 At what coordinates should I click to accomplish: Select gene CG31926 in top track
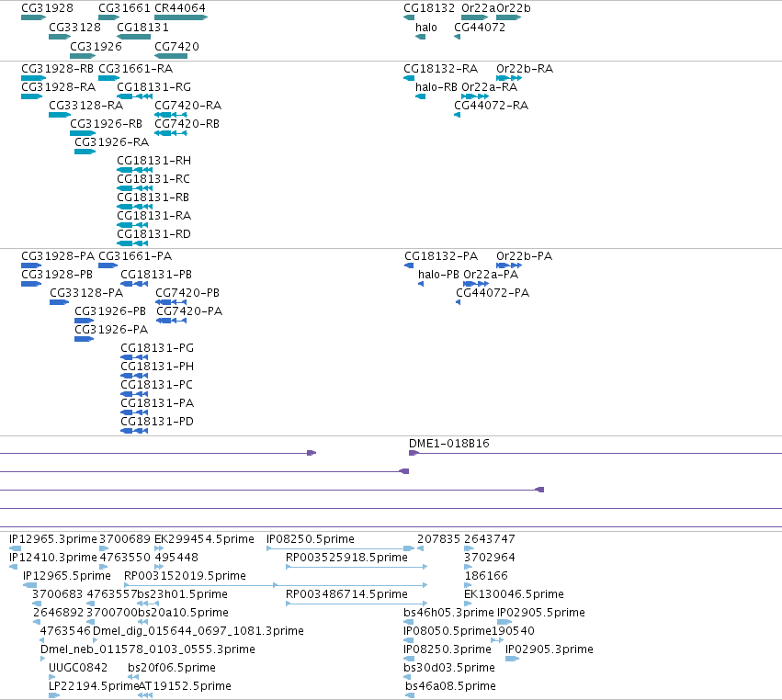(x=83, y=56)
